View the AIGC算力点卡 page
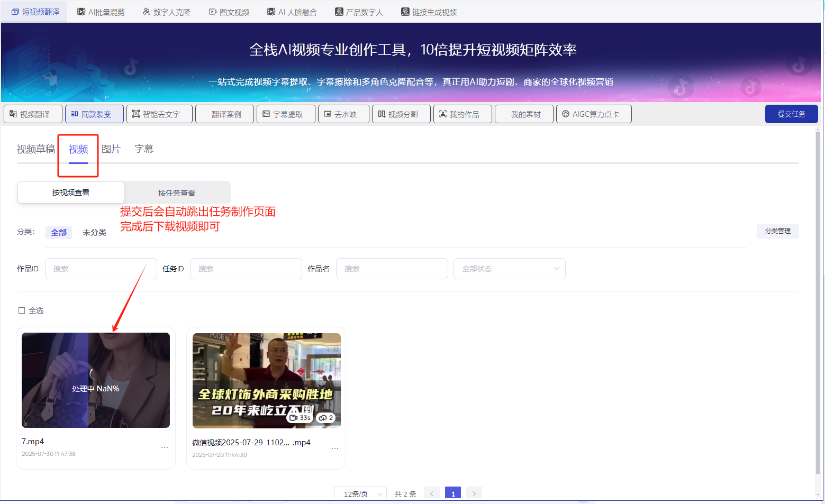Viewport: 825px width, 504px height. point(593,114)
